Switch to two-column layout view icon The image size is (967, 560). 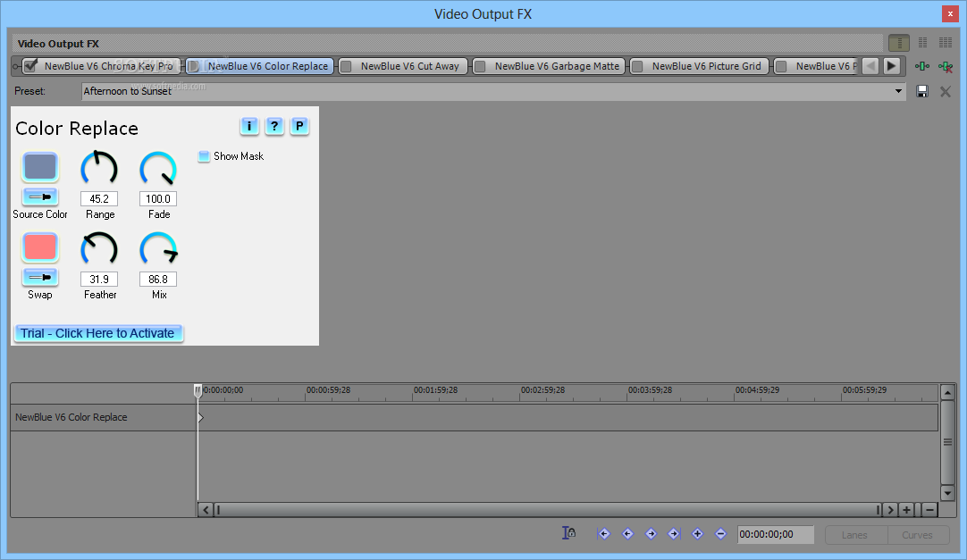(922, 43)
